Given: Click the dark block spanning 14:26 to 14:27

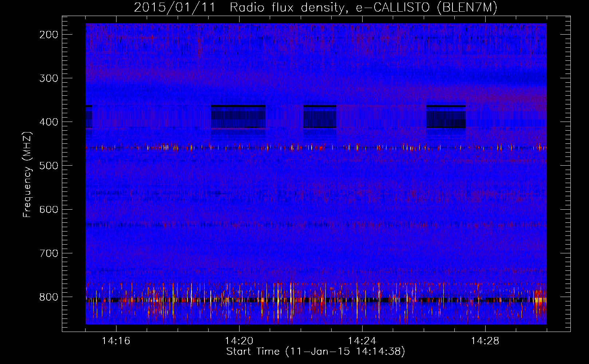Looking at the screenshot, I should click(x=446, y=116).
